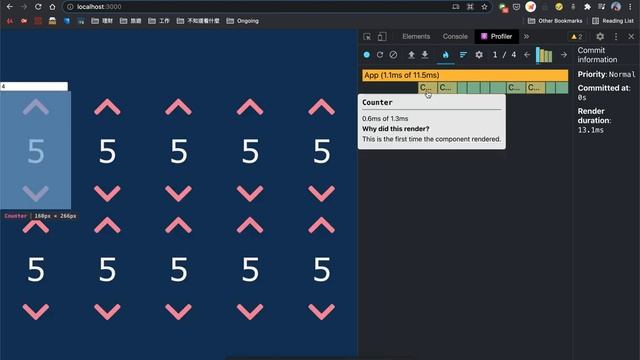The height and width of the screenshot is (360, 640).
Task: Open DevTools settings gear
Action: pos(600,37)
